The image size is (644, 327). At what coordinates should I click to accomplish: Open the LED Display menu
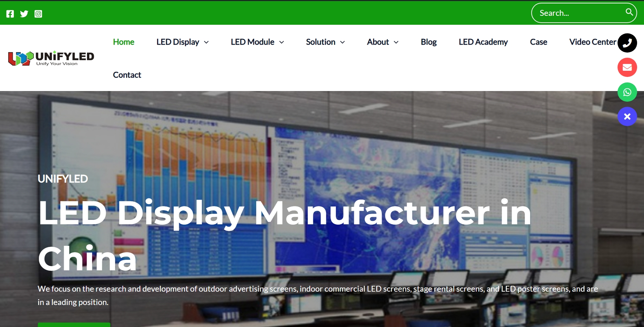[178, 42]
